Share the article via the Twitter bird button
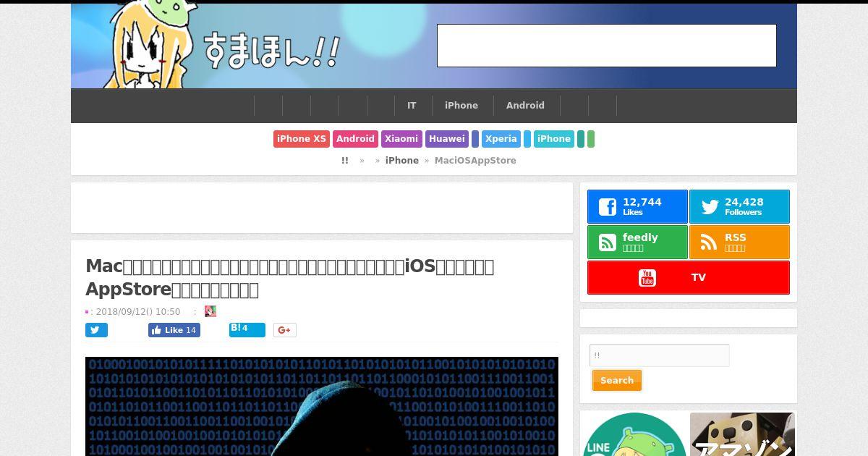Viewport: 868px width, 456px height. (96, 330)
